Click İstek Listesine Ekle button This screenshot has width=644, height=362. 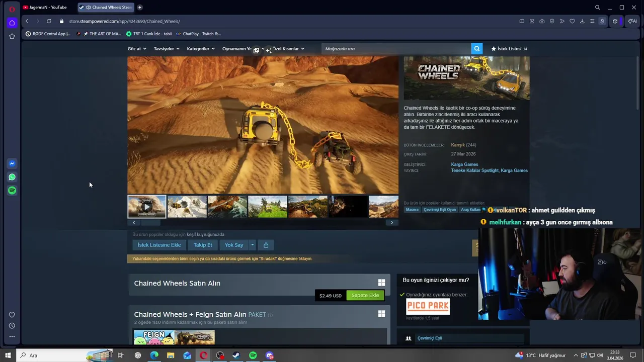(x=159, y=245)
